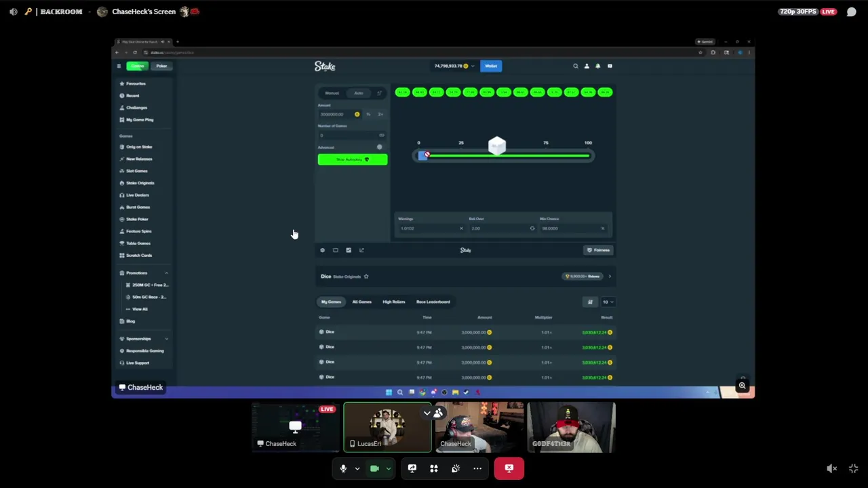
Task: Switch to Manual betting mode
Action: coord(332,93)
